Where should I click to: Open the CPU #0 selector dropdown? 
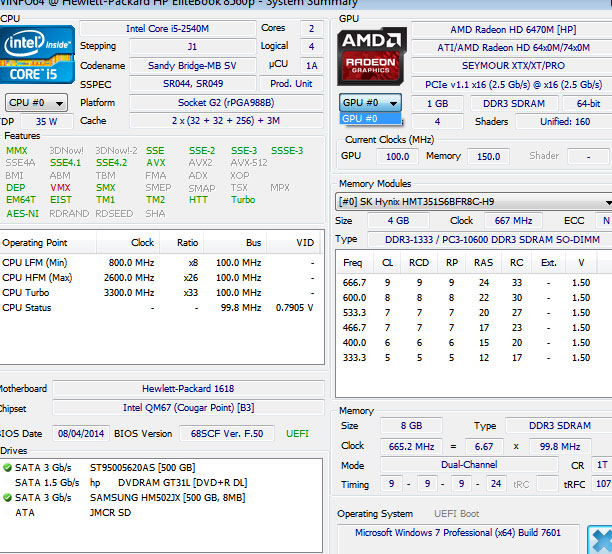[x=36, y=103]
